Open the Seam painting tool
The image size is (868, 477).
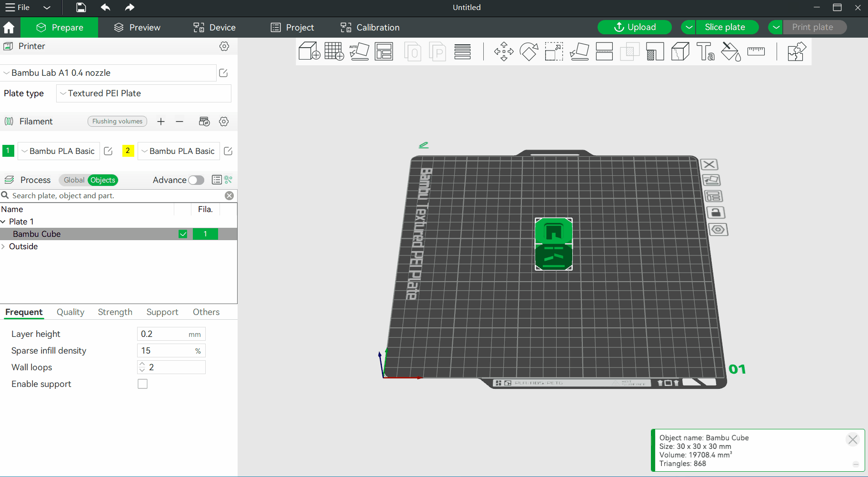[680, 51]
